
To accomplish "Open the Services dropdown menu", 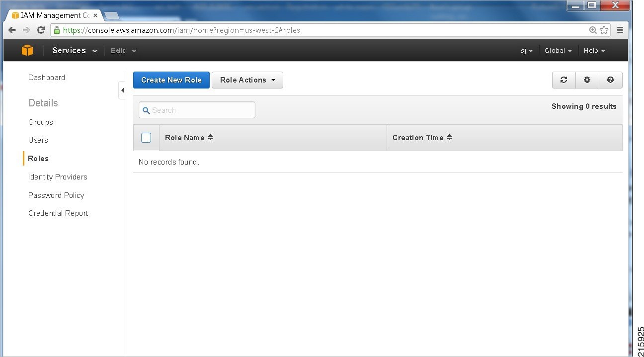I will (x=75, y=50).
